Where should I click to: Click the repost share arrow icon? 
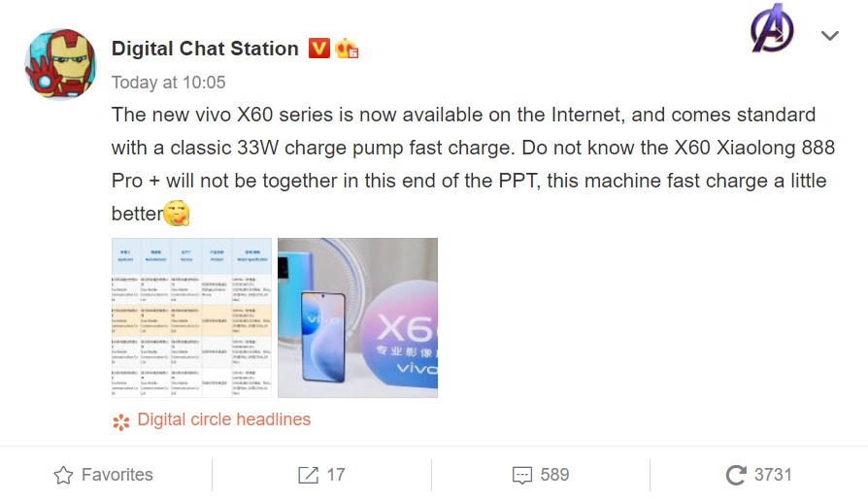point(308,475)
